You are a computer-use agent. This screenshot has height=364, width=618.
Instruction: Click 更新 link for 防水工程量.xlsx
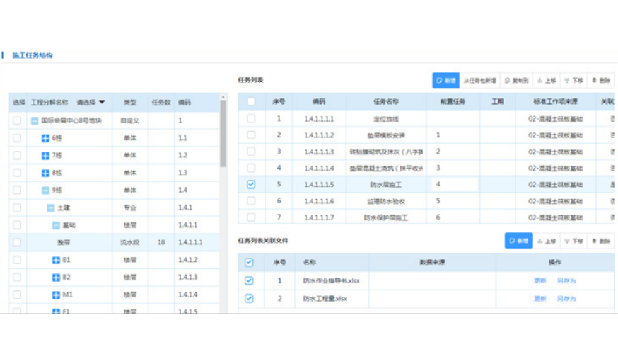click(540, 299)
